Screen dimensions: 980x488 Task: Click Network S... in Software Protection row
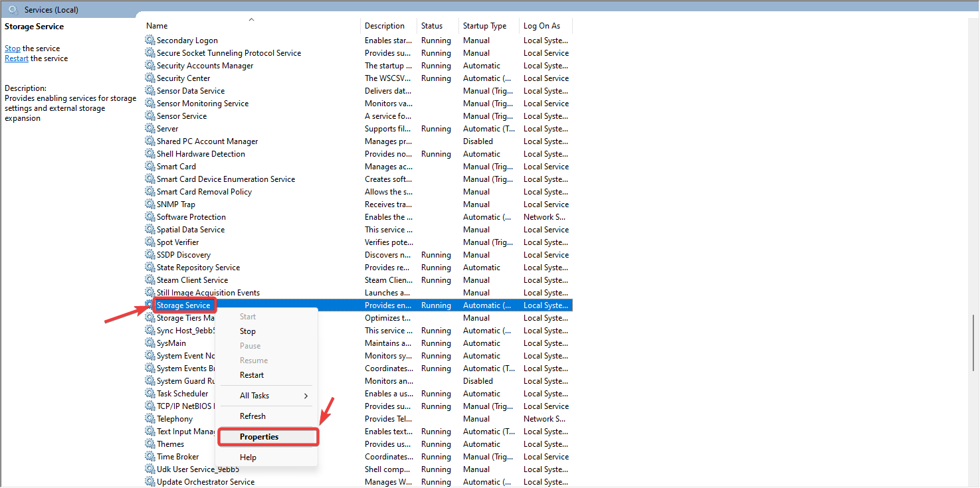(x=544, y=217)
